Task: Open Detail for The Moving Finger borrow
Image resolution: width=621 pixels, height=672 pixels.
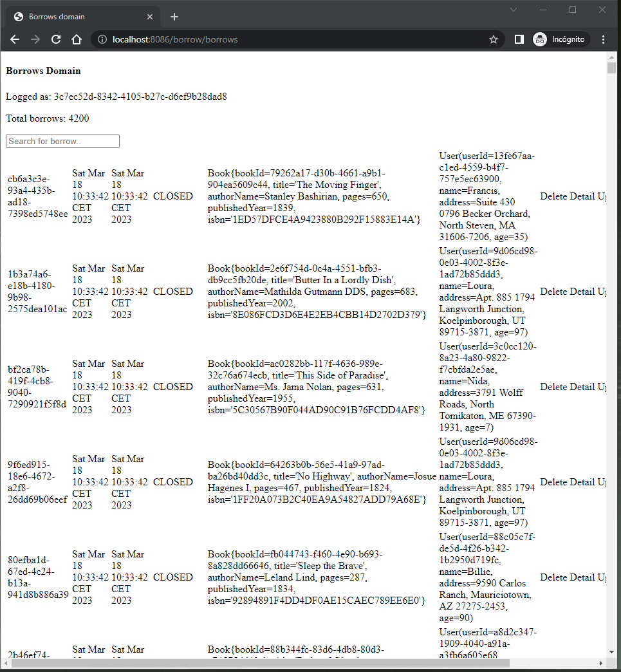Action: (582, 196)
